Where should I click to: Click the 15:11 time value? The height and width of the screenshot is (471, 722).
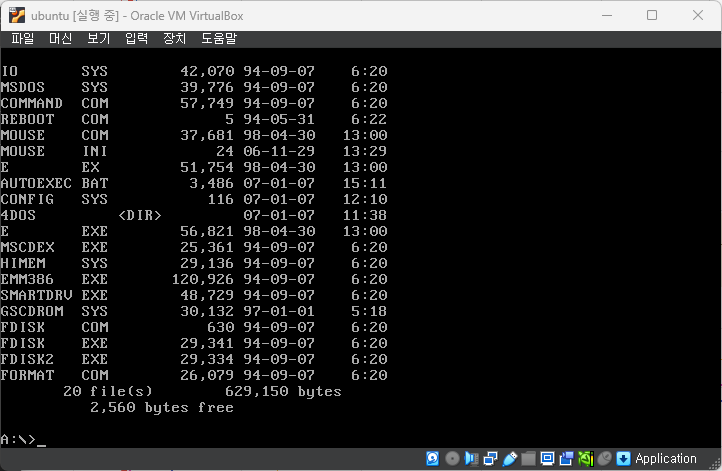pyautogui.click(x=365, y=183)
